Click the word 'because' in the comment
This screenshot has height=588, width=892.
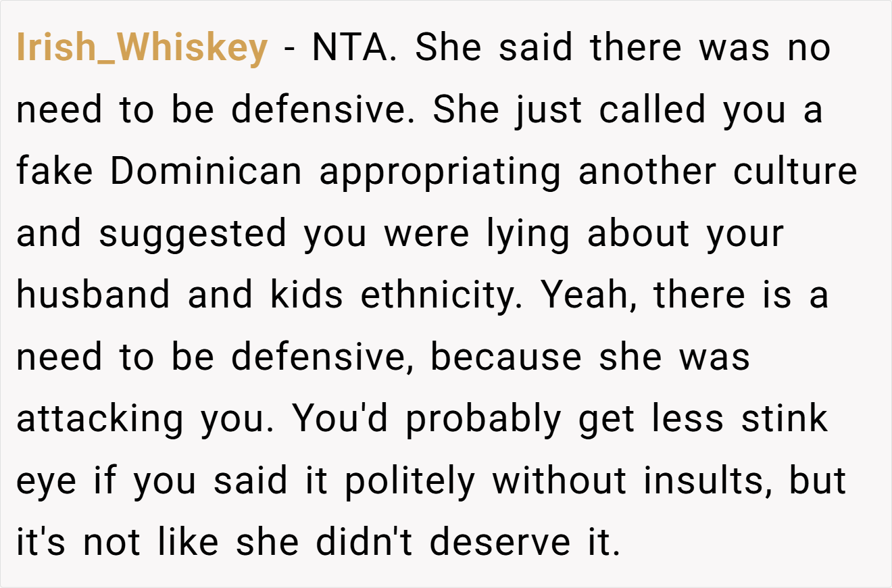506,358
